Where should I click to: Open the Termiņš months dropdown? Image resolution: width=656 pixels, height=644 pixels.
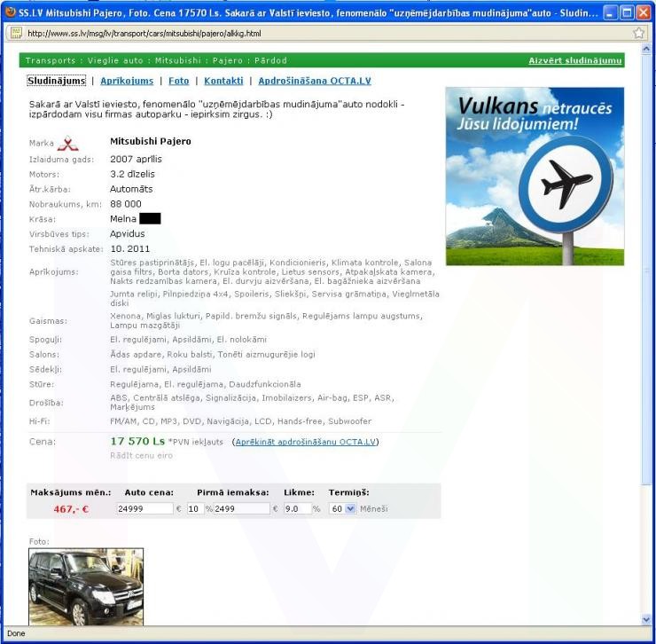pyautogui.click(x=342, y=509)
